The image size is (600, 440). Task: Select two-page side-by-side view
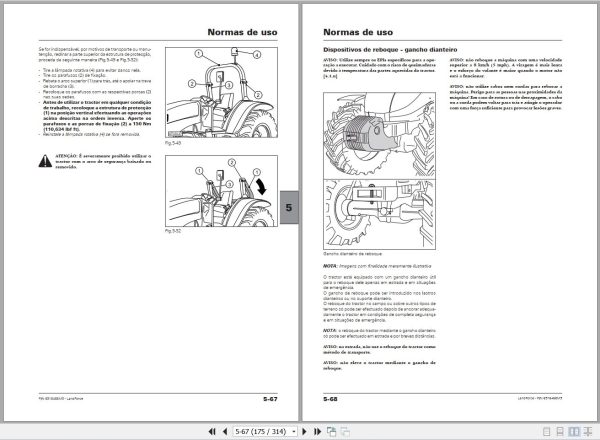coord(574,432)
